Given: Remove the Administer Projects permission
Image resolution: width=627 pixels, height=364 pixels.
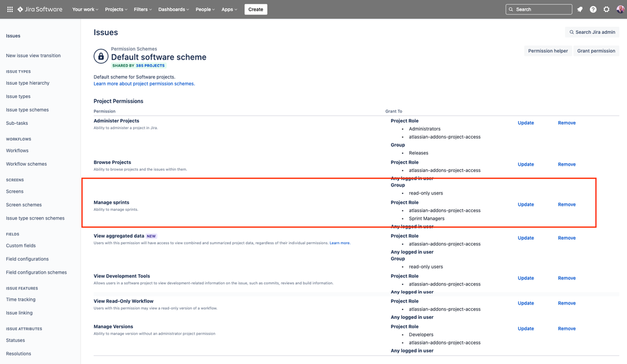Looking at the screenshot, I should 567,123.
